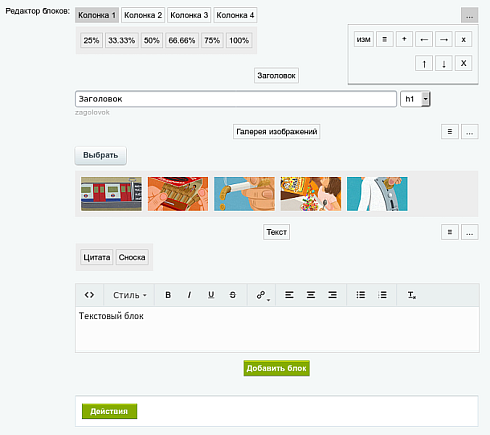The height and width of the screenshot is (435, 490).
Task: Switch to the Колонка 4 tab
Action: click(x=235, y=15)
